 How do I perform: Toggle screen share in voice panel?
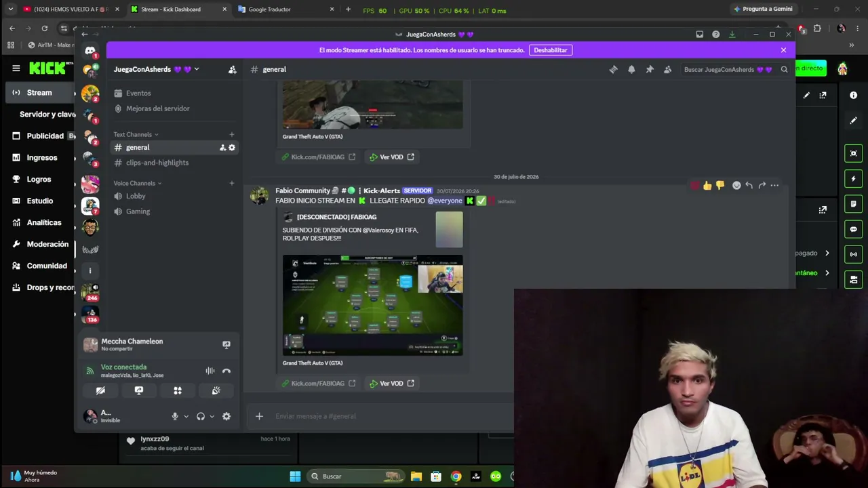pyautogui.click(x=139, y=390)
